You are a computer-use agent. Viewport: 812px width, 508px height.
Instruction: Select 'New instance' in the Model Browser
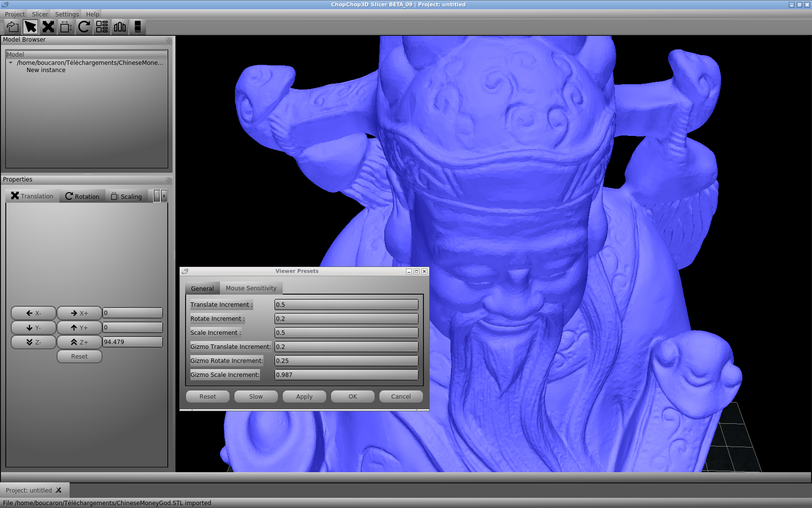(46, 70)
